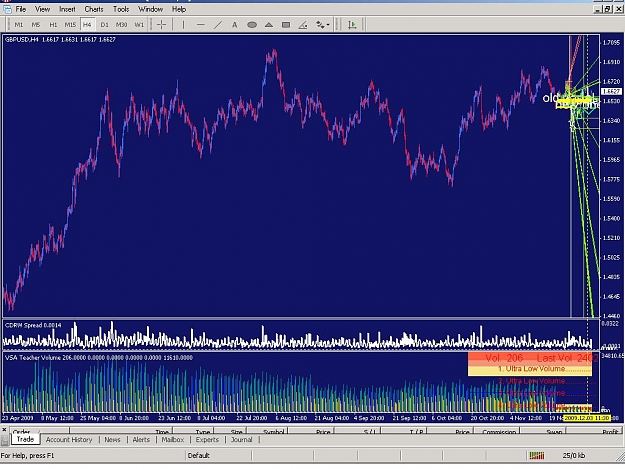This screenshot has height=469, width=625.
Task: Click the connection status bars indicator
Action: [537, 455]
